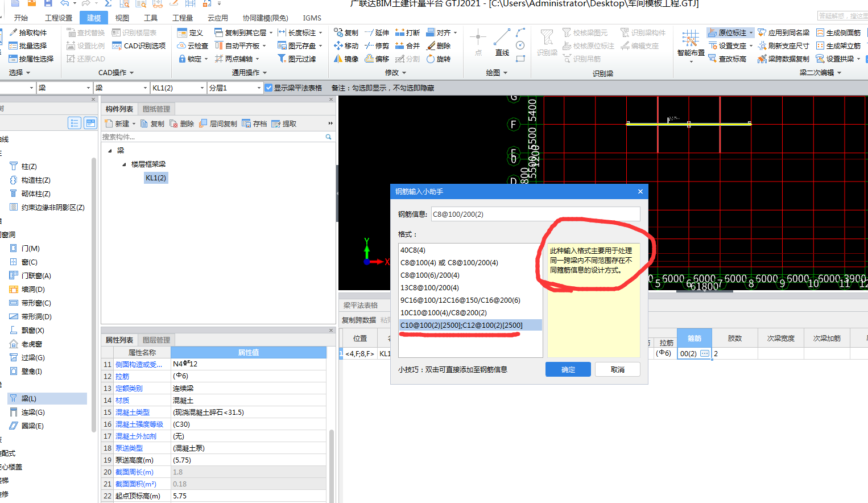
Task: Click the CAD识别选项 tool
Action: 139,46
